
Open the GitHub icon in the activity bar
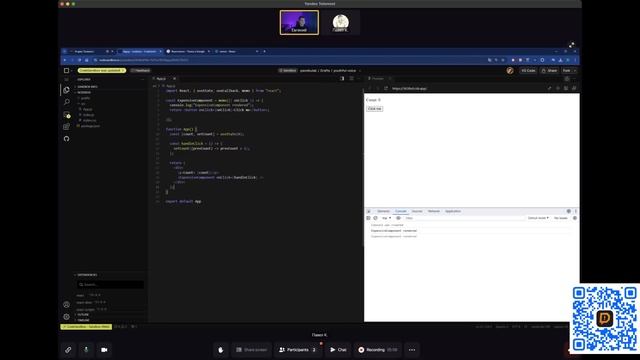click(67, 139)
